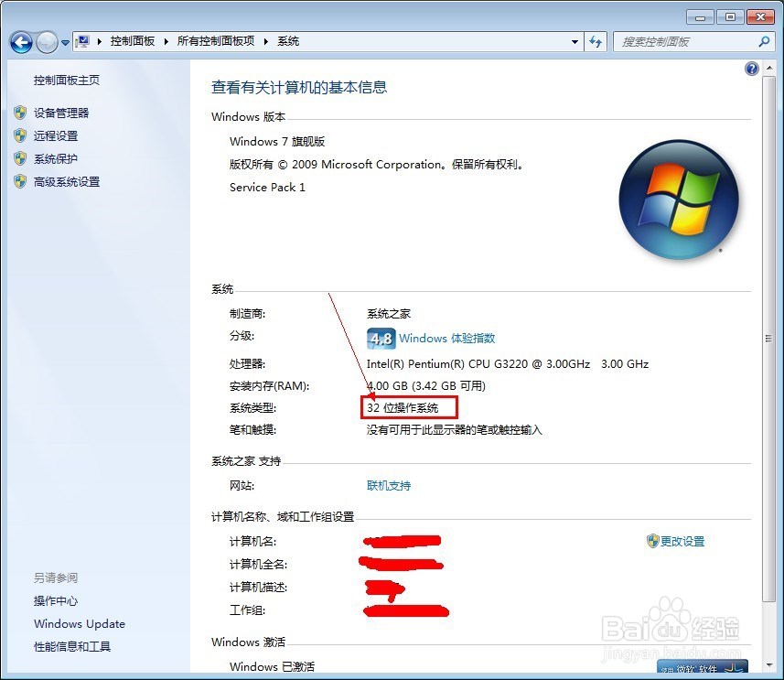Click the shield icon beside 更改设置
This screenshot has height=680, width=784.
coord(652,541)
